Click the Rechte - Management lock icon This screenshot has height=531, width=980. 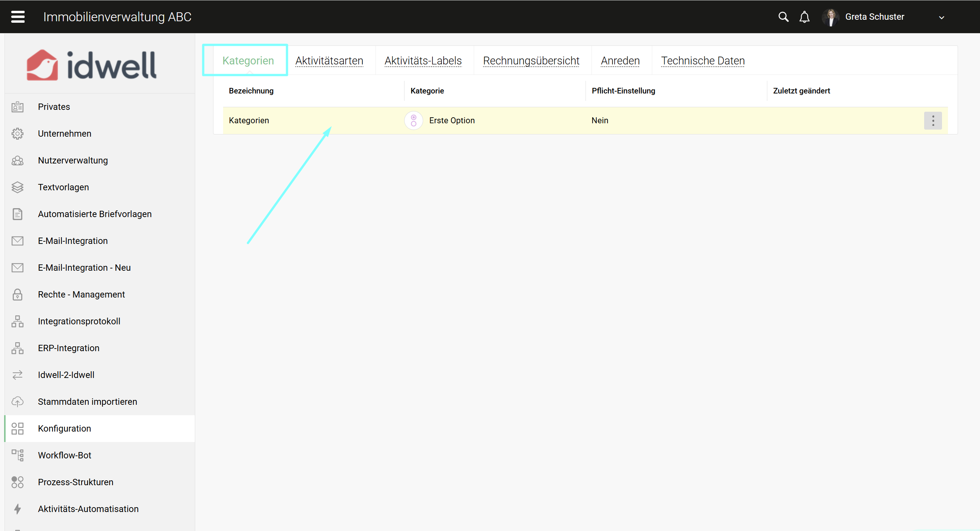pyautogui.click(x=18, y=295)
